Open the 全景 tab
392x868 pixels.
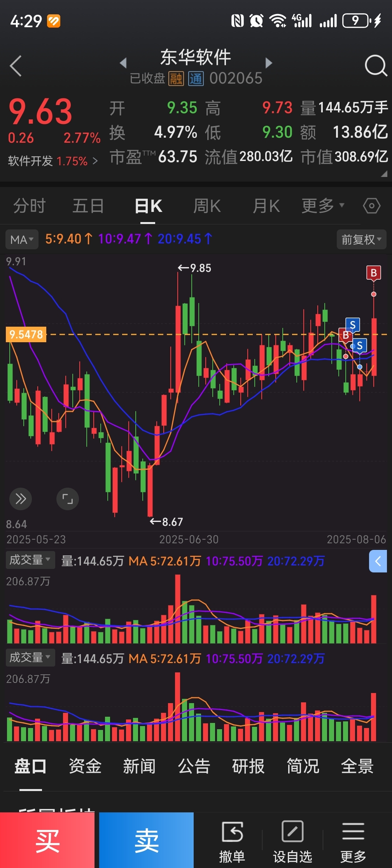[x=357, y=766]
